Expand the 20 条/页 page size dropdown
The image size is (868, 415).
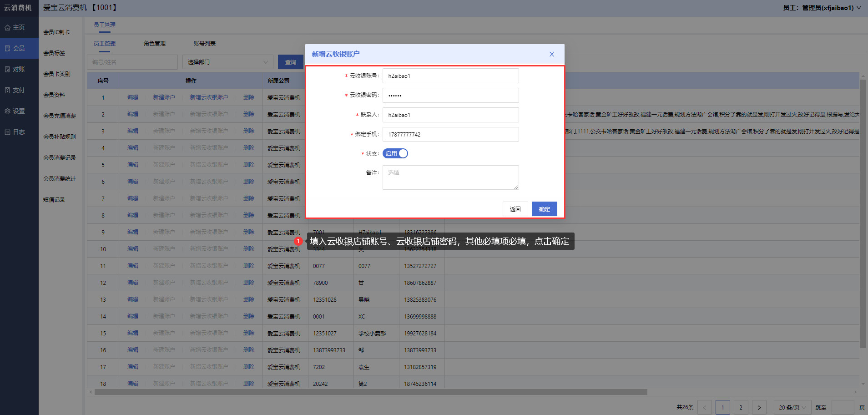pos(792,407)
